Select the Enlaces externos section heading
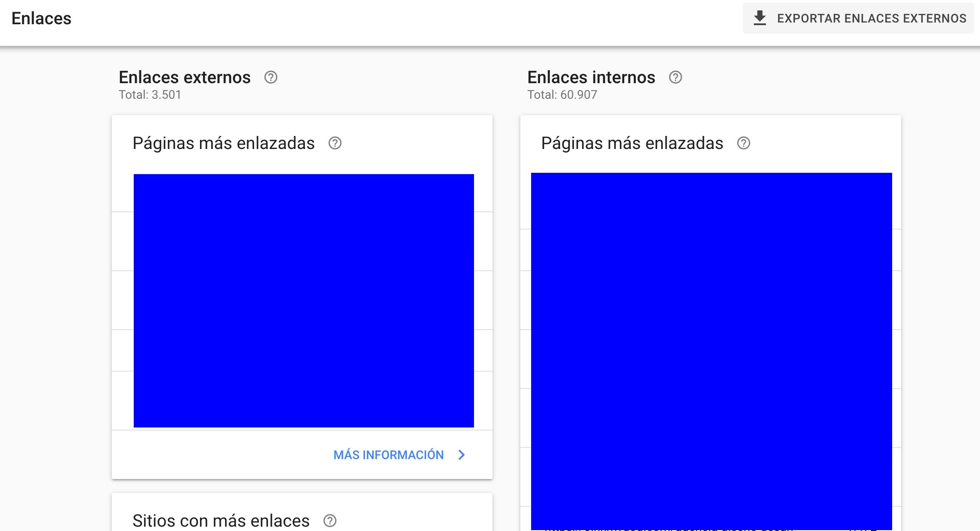Screen dimensions: 980x531 [x=185, y=78]
